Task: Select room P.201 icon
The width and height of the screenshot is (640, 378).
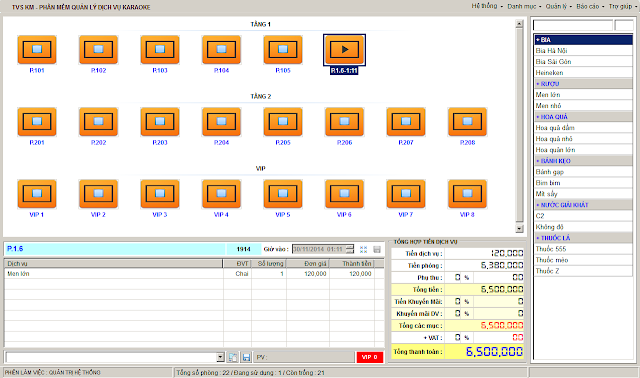Action: (37, 121)
